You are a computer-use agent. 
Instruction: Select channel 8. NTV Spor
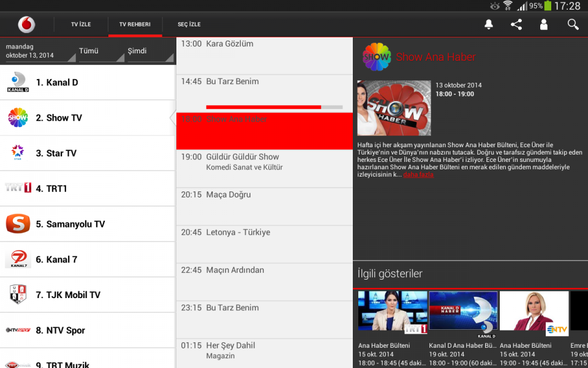tap(88, 330)
